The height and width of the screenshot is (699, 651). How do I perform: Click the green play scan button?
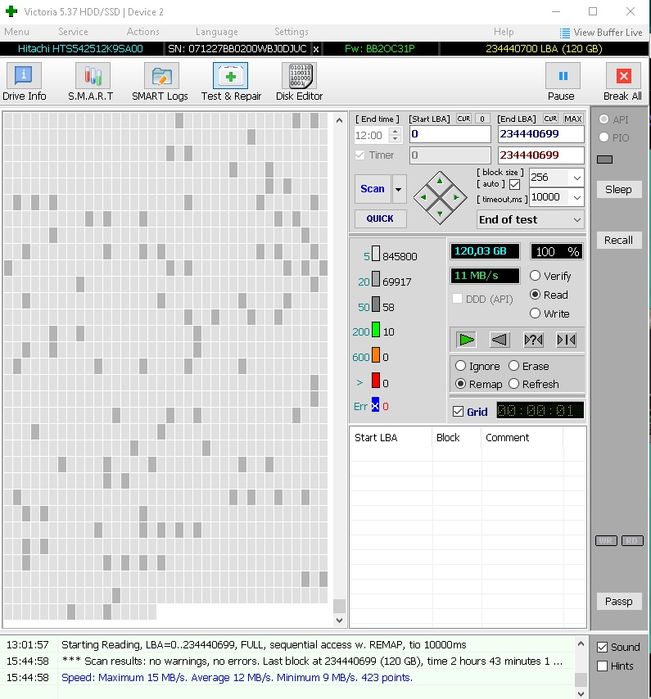pos(466,340)
